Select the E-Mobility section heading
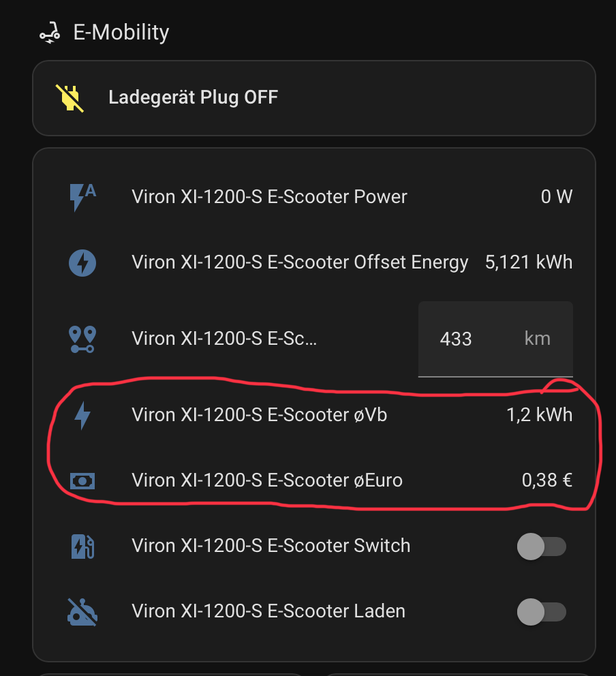Image resolution: width=616 pixels, height=676 pixels. point(121,33)
